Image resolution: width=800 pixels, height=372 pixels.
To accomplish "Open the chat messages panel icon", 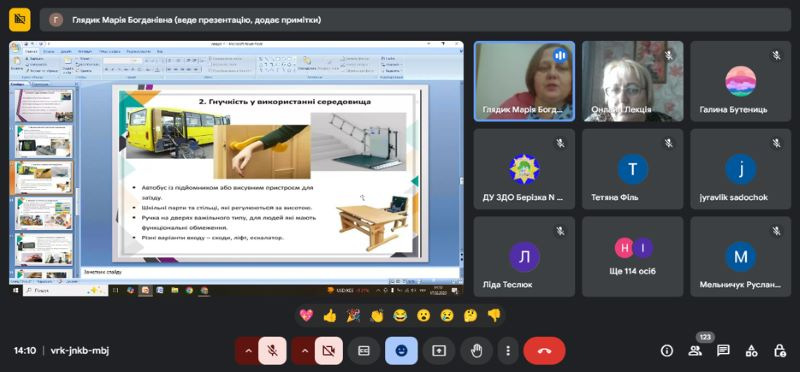I will click(722, 351).
